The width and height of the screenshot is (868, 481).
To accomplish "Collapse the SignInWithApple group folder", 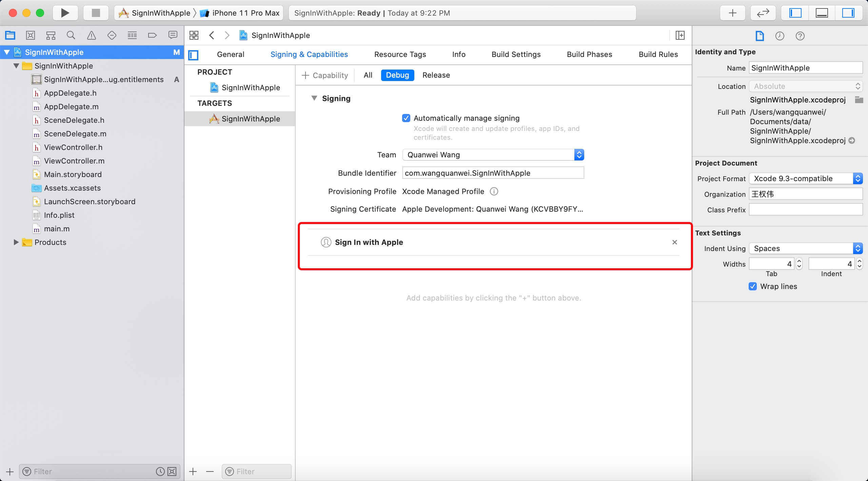I will coord(16,66).
